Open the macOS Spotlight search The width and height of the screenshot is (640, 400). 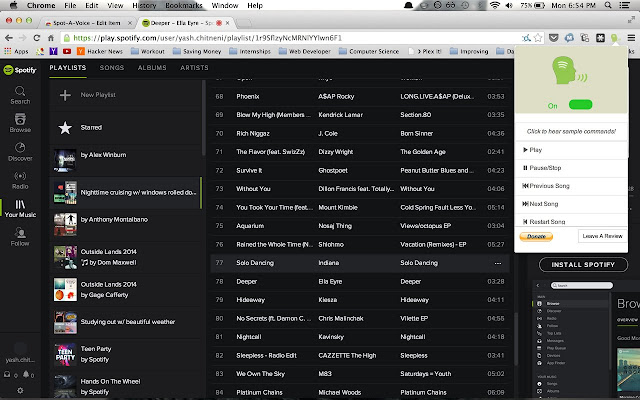[608, 5]
